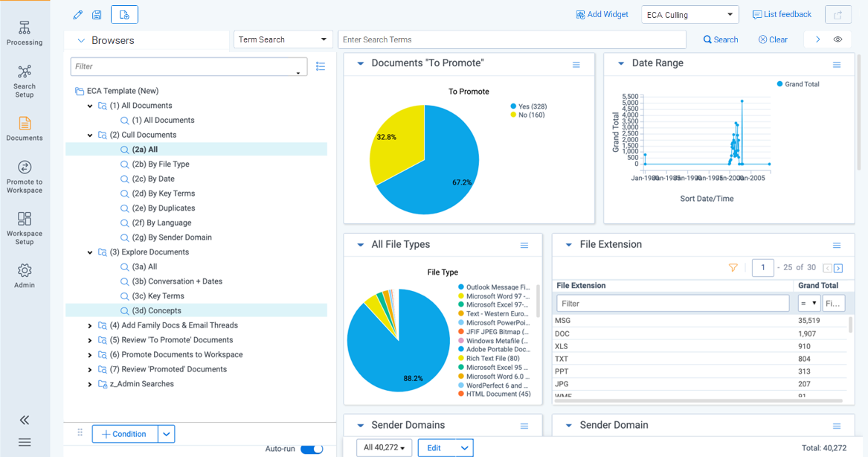Collapse the (1) All Documents folder
Screen dimensions: 868x457
click(90, 106)
